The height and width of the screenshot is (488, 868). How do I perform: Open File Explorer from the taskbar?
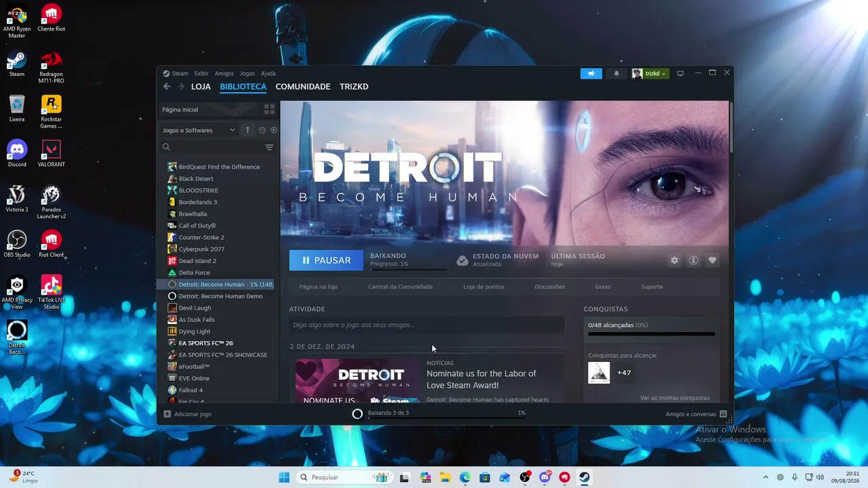pos(445,477)
